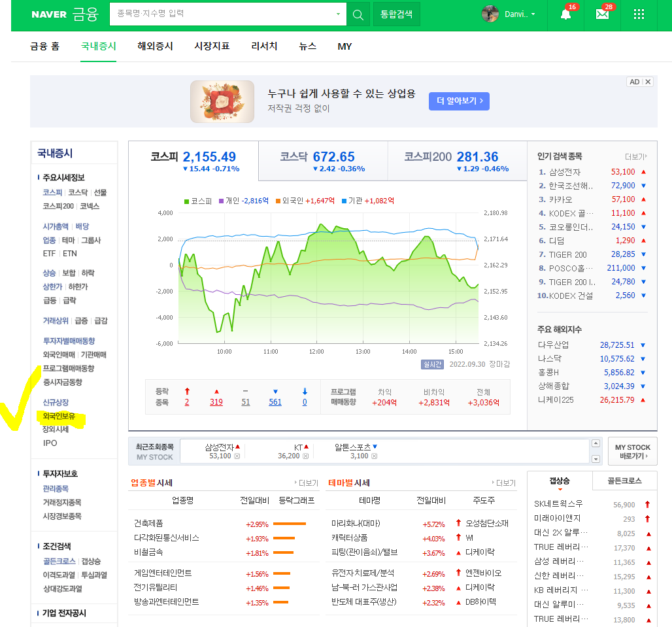
Task: Open 다우산업 overseas index
Action: 553,345
